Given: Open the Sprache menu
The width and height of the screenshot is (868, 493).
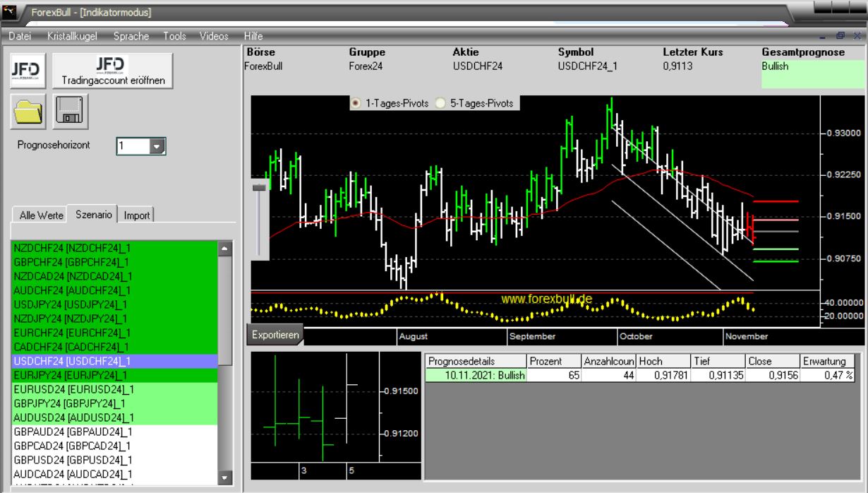Looking at the screenshot, I should (131, 36).
